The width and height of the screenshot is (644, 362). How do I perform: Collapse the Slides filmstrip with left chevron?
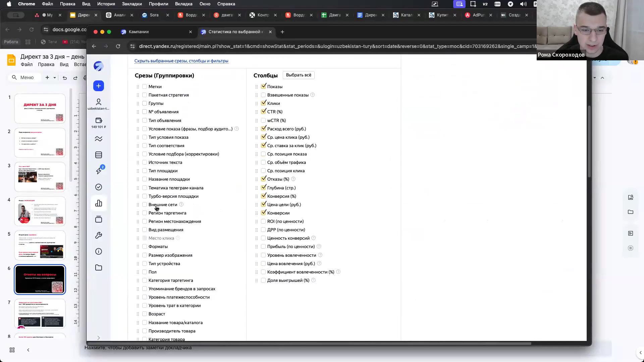pyautogui.click(x=28, y=350)
